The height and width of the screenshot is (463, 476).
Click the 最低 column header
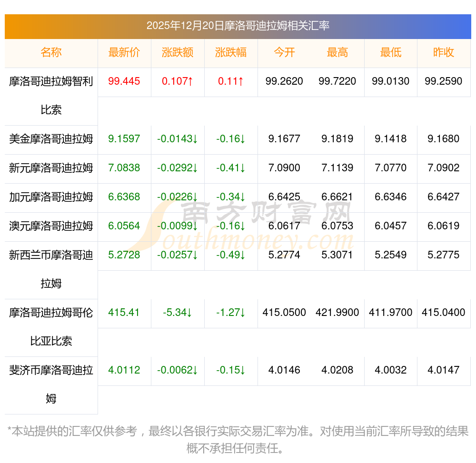(x=390, y=53)
